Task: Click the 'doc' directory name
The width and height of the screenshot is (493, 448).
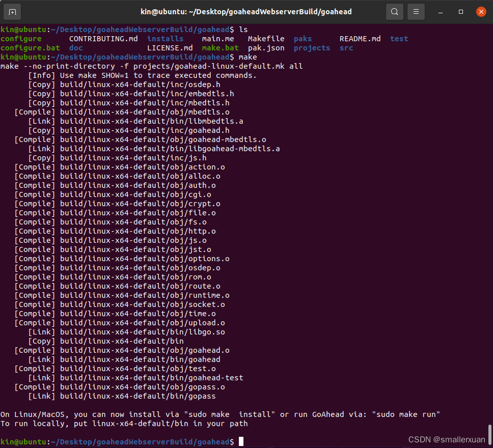Action: click(76, 48)
